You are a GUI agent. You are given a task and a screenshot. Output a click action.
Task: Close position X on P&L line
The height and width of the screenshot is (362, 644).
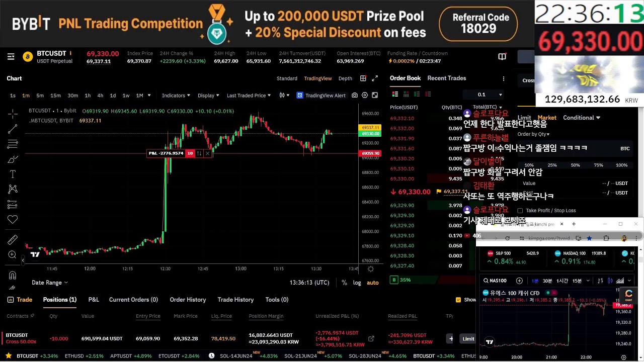point(207,153)
